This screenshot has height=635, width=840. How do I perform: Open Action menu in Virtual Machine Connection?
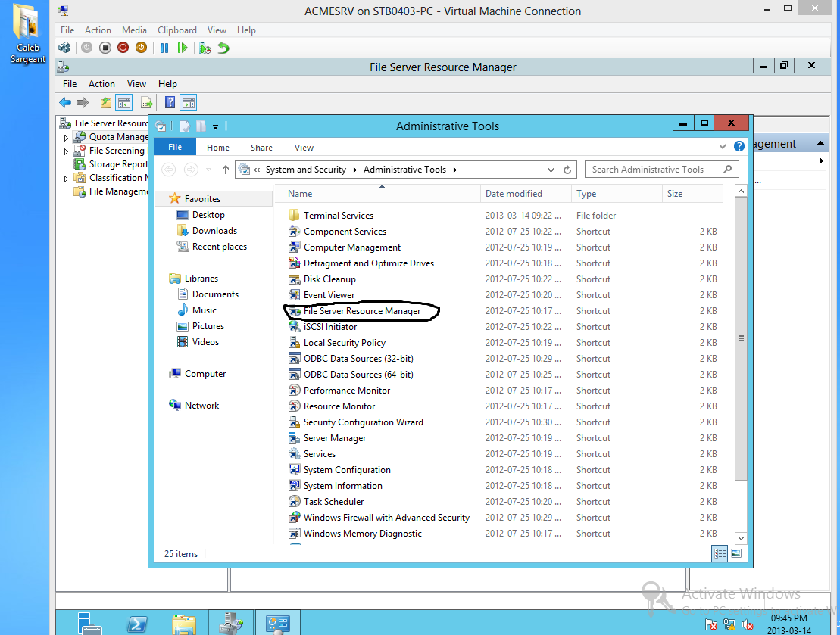[x=98, y=30]
